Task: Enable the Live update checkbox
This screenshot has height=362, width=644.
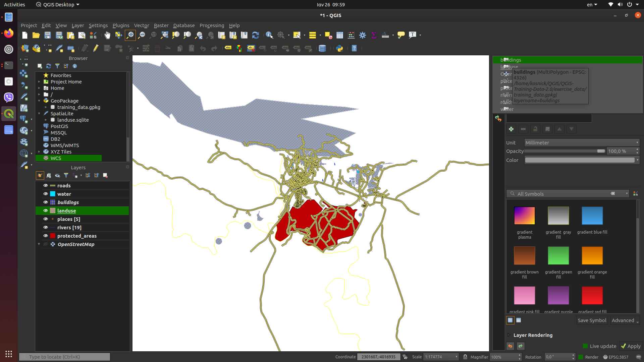Action: [585, 346]
